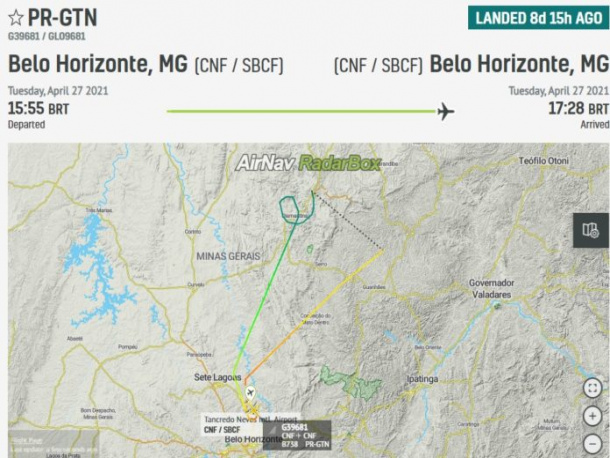Select arrival airport CNF / SBCF Belo Horizonte
This screenshot has height=458, width=610.
pyautogui.click(x=472, y=64)
